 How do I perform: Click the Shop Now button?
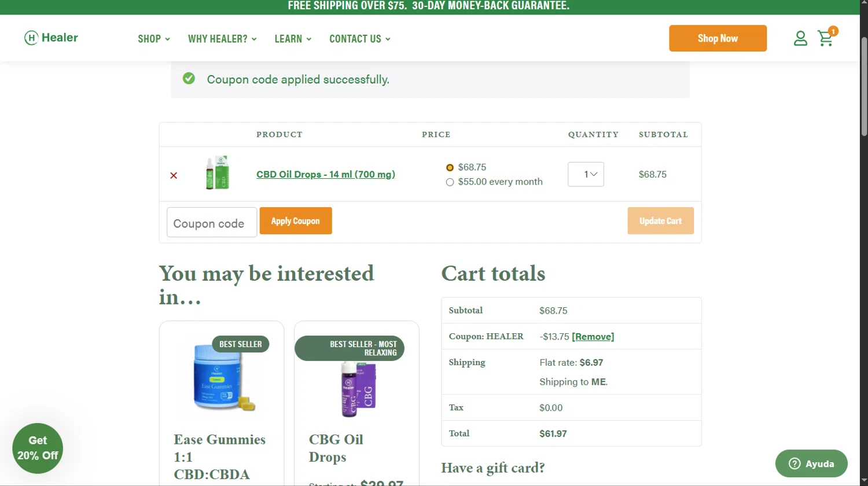(x=718, y=38)
